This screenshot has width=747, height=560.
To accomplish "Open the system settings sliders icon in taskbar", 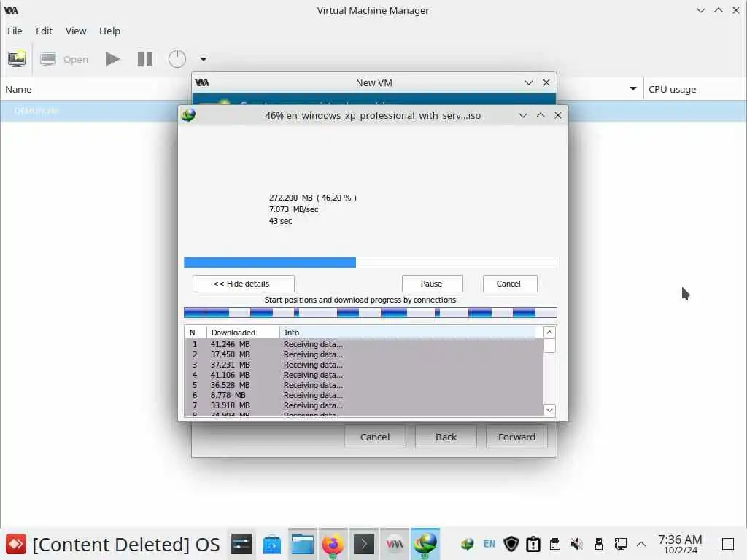I will (x=241, y=544).
